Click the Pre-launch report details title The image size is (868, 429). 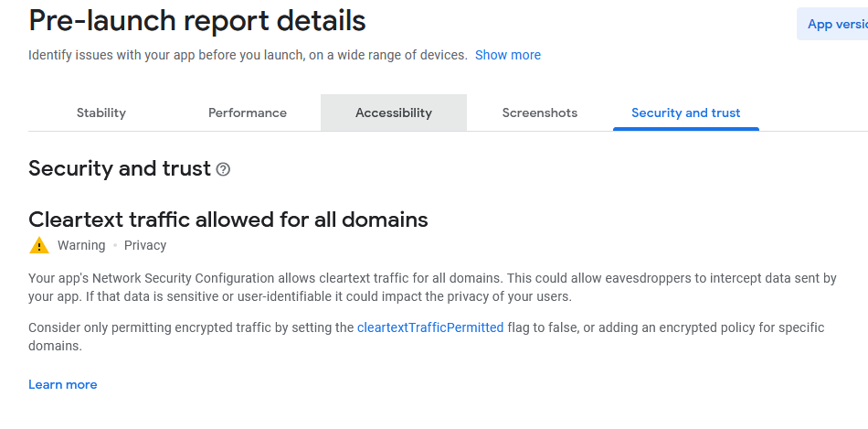pyautogui.click(x=197, y=20)
